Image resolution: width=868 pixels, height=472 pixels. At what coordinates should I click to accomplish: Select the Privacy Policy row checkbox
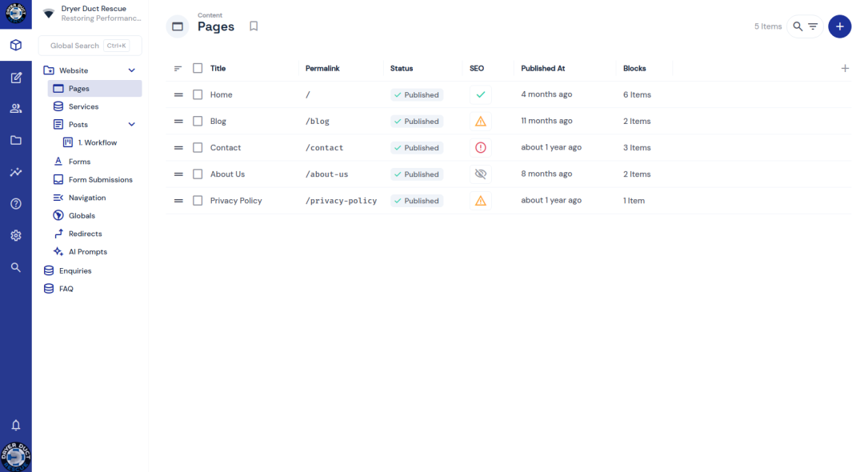(198, 201)
